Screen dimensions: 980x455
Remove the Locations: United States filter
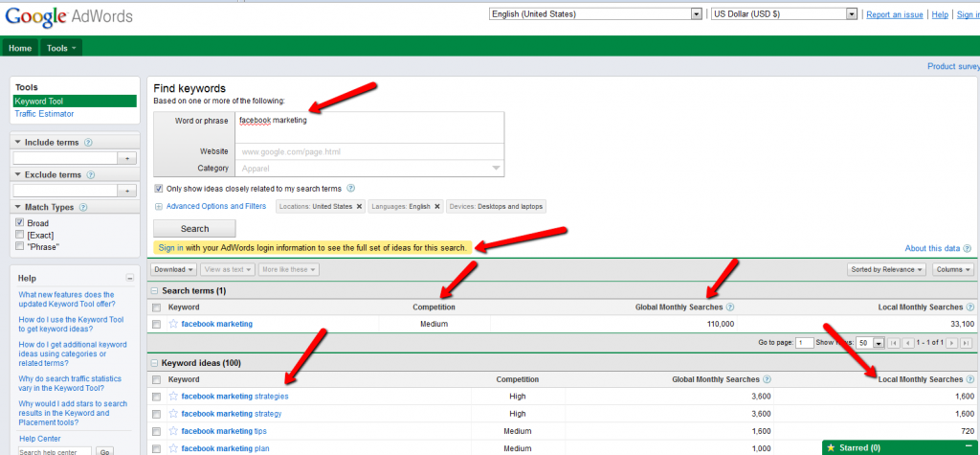point(360,207)
